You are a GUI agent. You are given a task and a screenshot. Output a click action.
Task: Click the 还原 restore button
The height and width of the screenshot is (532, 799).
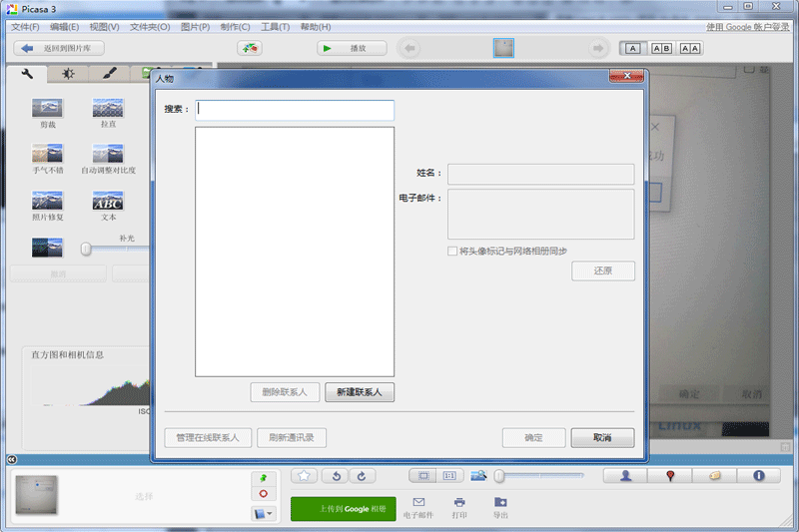[603, 270]
